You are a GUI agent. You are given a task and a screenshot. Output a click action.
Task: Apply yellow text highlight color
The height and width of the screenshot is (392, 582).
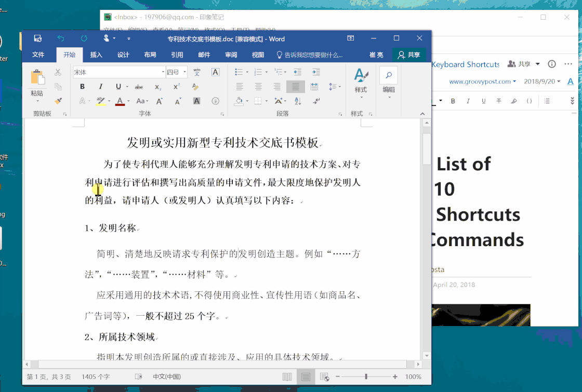coord(101,101)
